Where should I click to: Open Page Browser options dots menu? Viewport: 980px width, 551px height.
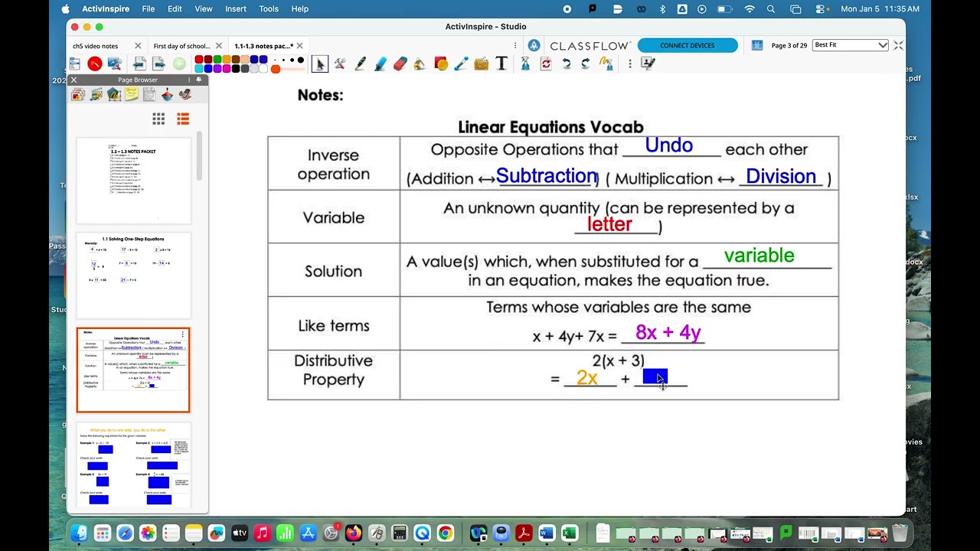[189, 80]
